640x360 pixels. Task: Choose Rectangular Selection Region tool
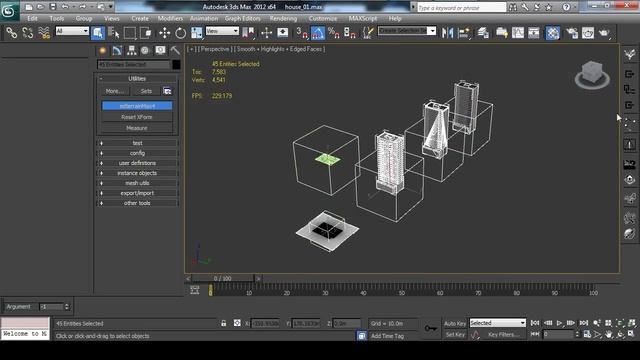130,33
